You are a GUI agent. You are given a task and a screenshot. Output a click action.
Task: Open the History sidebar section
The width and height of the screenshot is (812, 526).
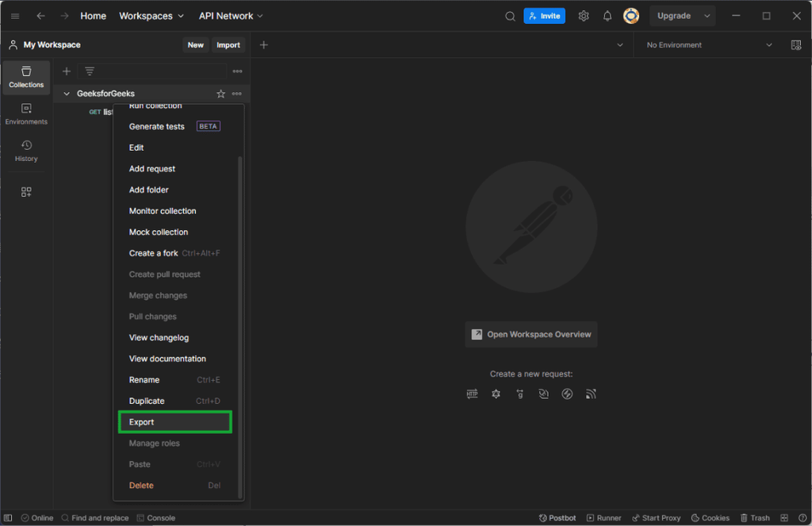26,151
